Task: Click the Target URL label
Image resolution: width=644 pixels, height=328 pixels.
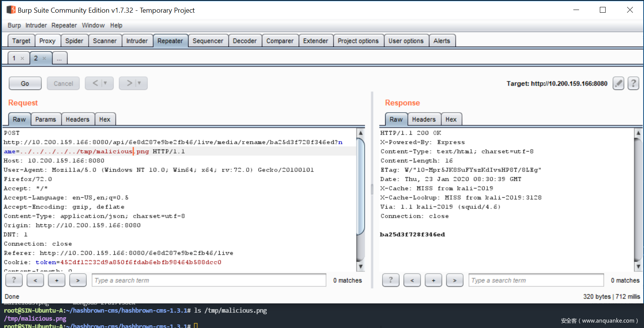Action: pyautogui.click(x=557, y=83)
